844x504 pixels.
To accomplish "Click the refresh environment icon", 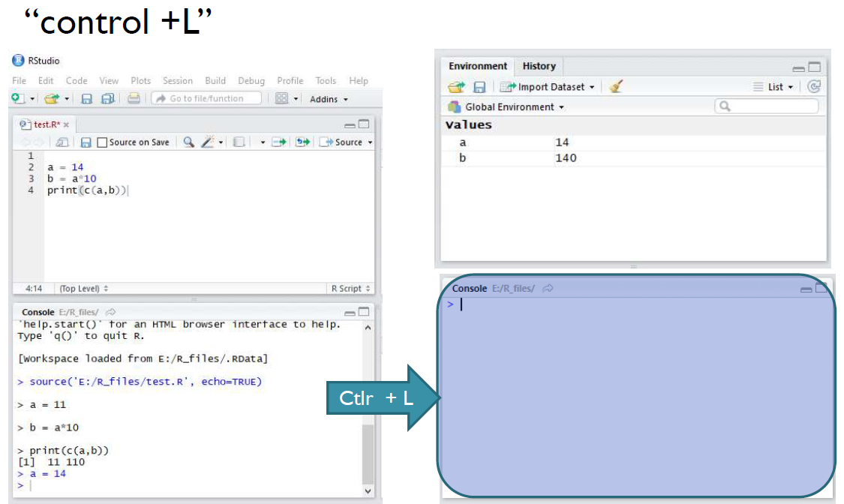I will pos(814,86).
